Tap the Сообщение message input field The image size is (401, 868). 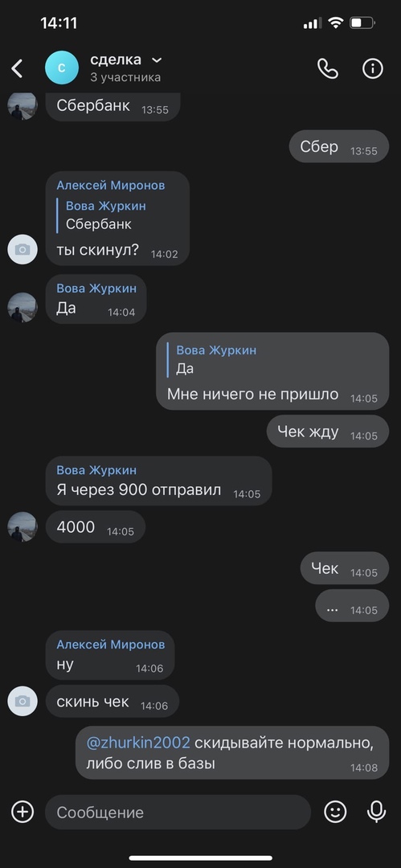pyautogui.click(x=178, y=812)
